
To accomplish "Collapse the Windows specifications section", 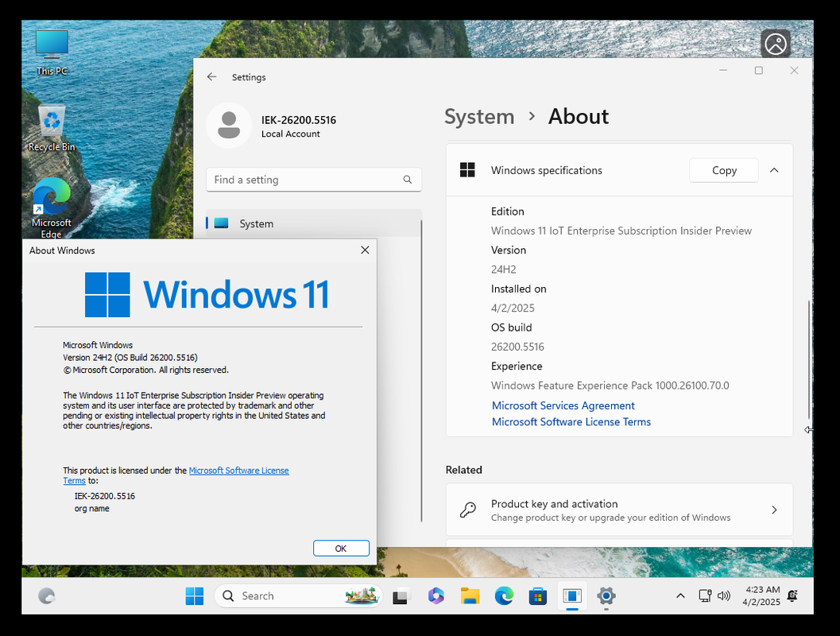I will coord(774,170).
